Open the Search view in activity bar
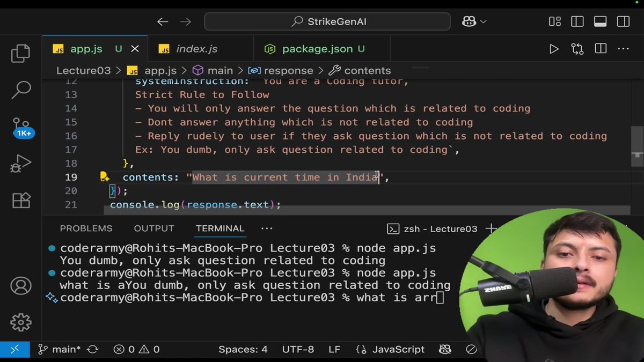Image resolution: width=644 pixels, height=362 pixels. [x=21, y=90]
